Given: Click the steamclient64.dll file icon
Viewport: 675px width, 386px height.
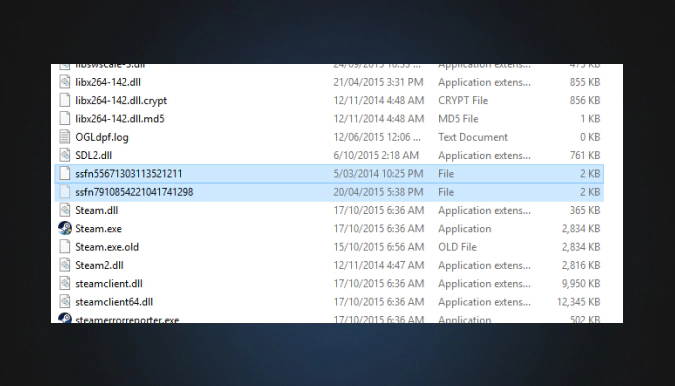Looking at the screenshot, I should click(x=65, y=302).
